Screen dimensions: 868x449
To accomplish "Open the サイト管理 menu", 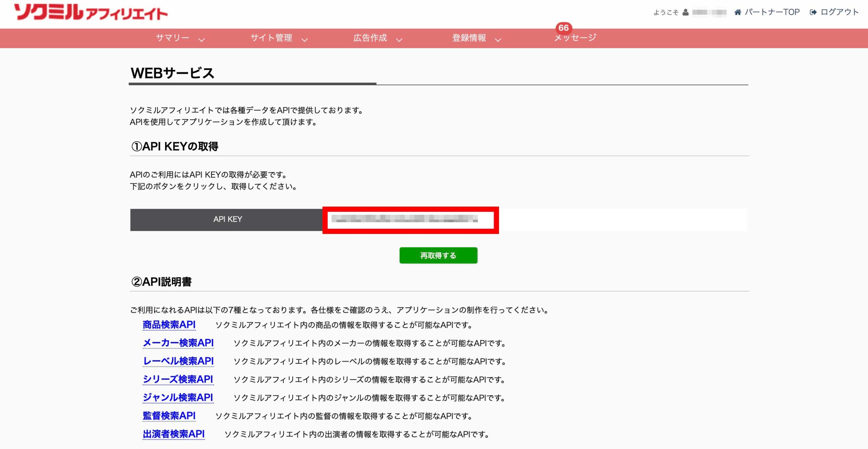I will tap(271, 38).
